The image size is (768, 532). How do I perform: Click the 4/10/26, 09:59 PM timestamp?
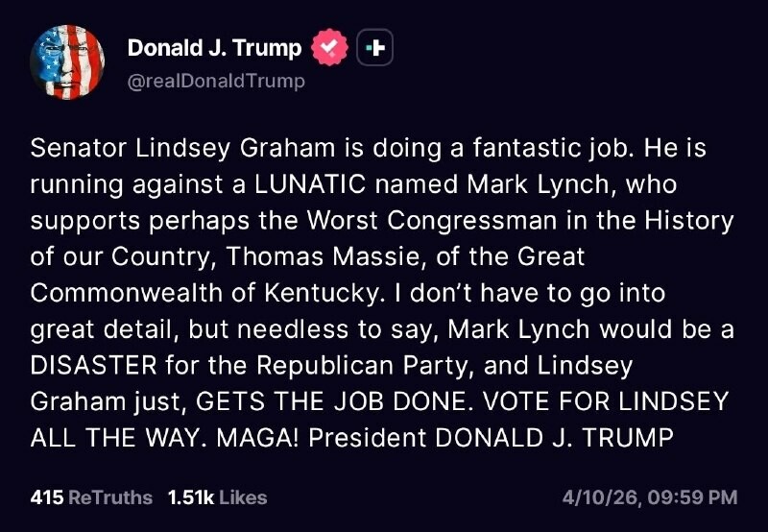point(649,497)
